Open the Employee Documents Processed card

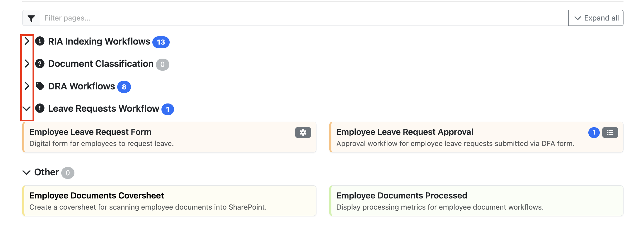point(476,201)
